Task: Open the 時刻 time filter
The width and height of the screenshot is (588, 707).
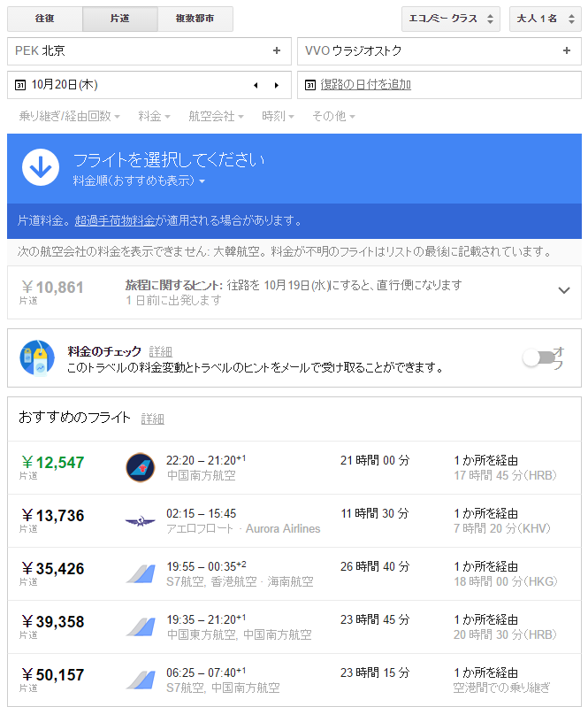Action: [278, 116]
